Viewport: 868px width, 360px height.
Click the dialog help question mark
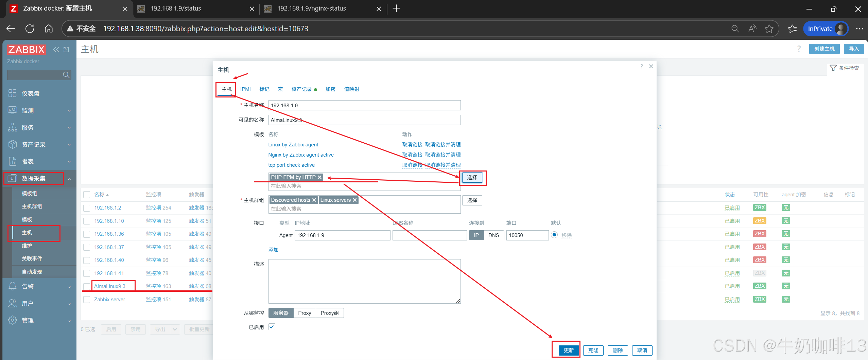coord(641,66)
